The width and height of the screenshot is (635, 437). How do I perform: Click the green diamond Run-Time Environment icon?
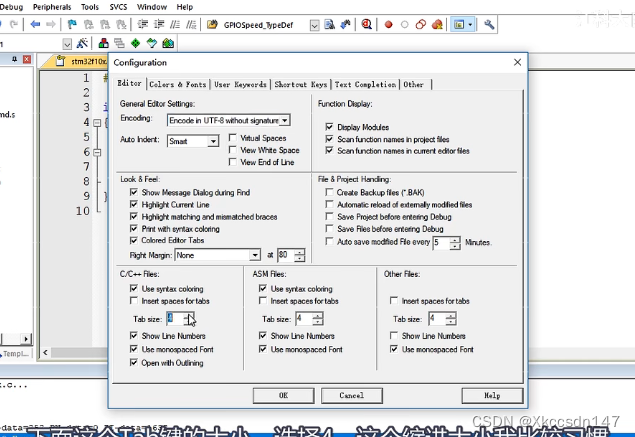(136, 43)
